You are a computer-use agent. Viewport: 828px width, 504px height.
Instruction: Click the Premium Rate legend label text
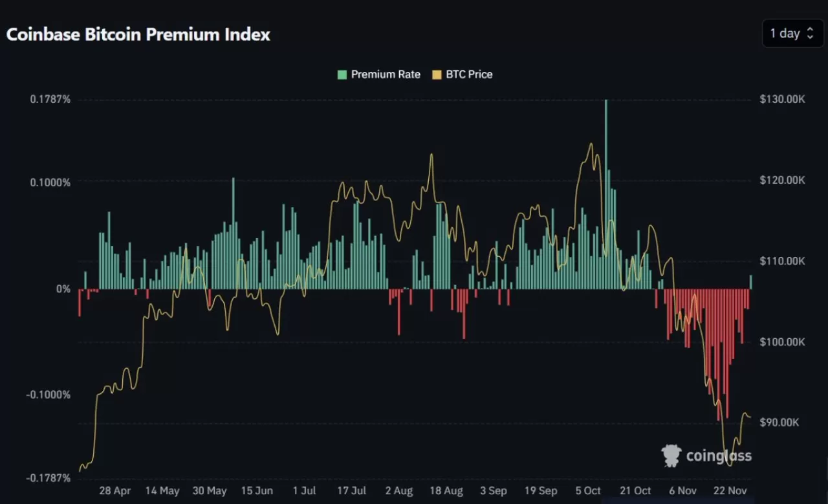tap(386, 74)
